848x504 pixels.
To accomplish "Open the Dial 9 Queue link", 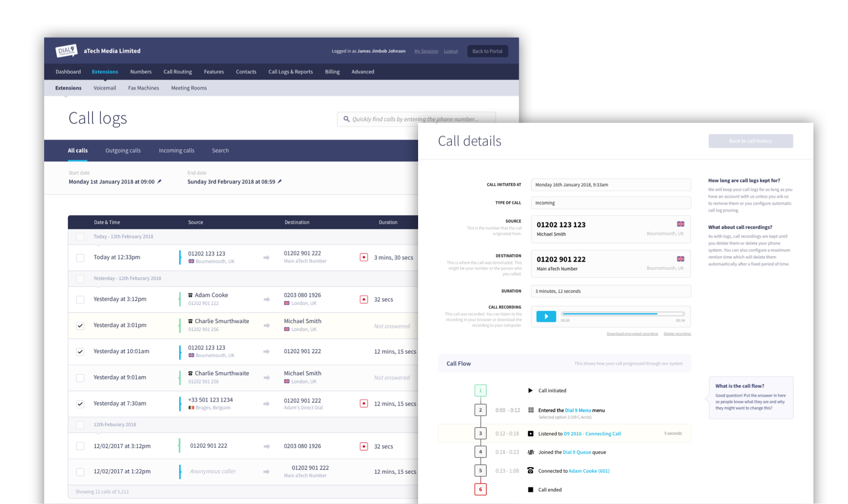I will tap(577, 452).
